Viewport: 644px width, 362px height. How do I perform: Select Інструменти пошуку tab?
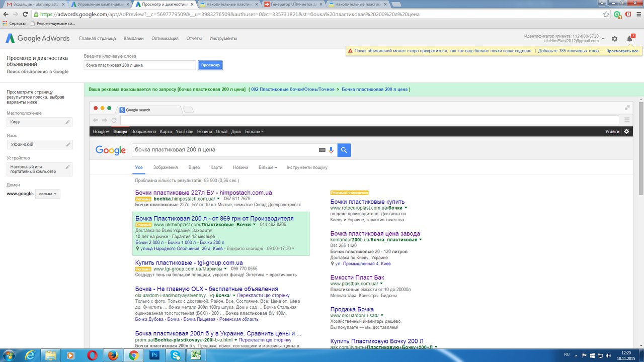coord(307,167)
